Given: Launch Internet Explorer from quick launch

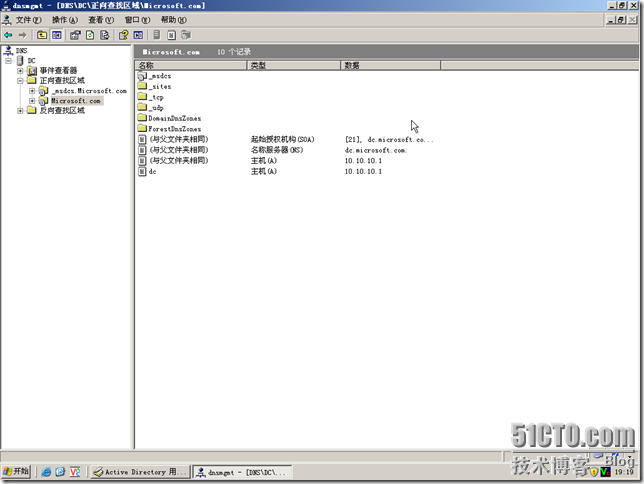Looking at the screenshot, I should (46, 472).
